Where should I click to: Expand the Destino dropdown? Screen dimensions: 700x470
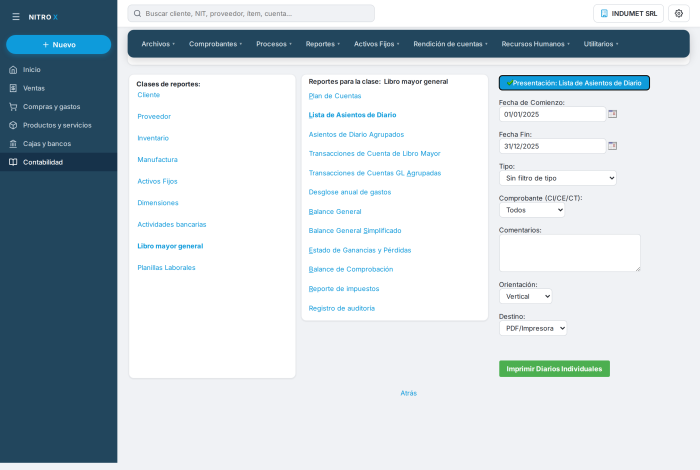pyautogui.click(x=533, y=329)
